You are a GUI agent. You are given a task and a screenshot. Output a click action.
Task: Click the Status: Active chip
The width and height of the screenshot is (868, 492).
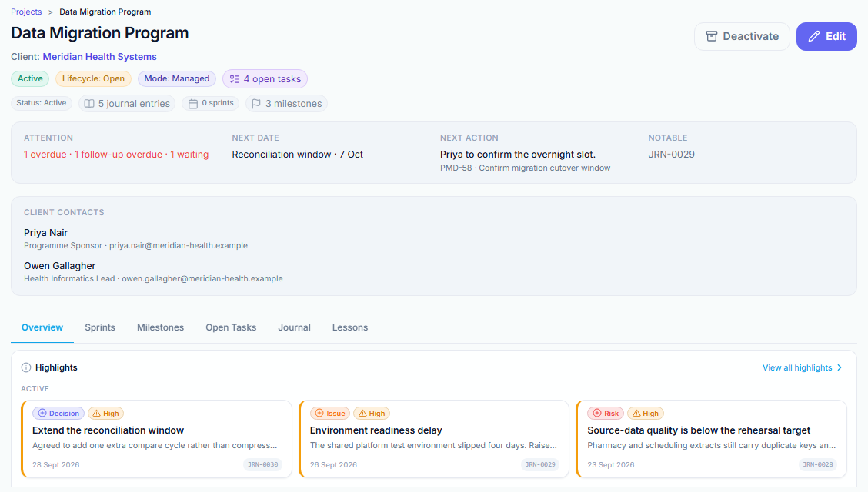(41, 103)
